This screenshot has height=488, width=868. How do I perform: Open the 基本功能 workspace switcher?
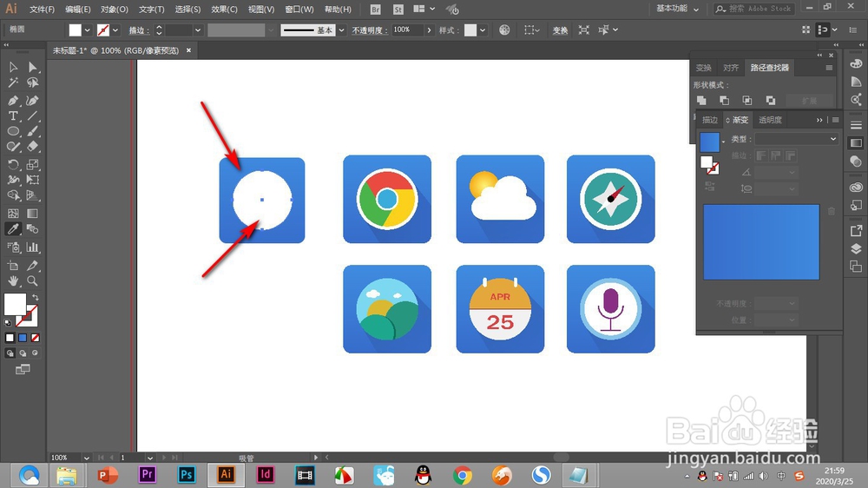point(677,9)
